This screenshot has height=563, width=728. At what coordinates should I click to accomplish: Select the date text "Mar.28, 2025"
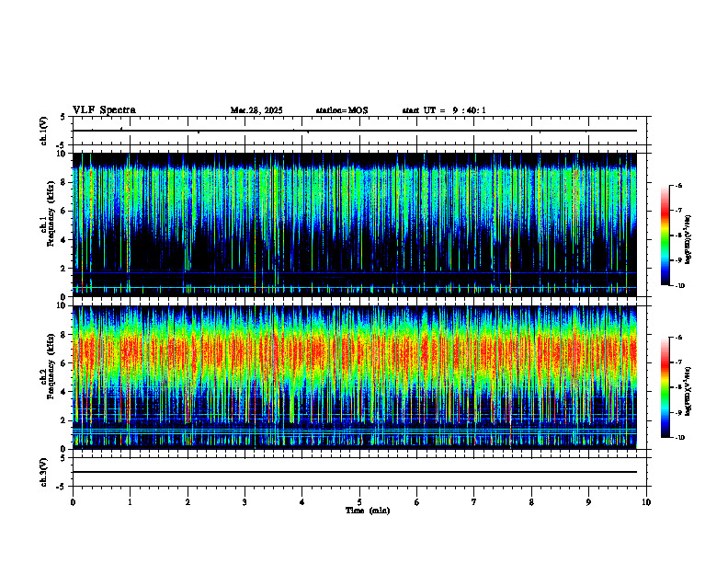point(256,110)
